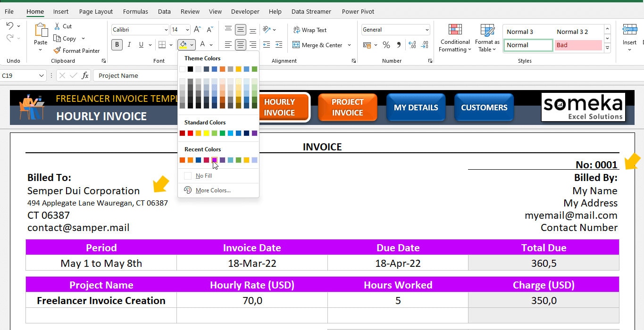Open More Colors palette option
The width and height of the screenshot is (644, 330).
point(213,190)
